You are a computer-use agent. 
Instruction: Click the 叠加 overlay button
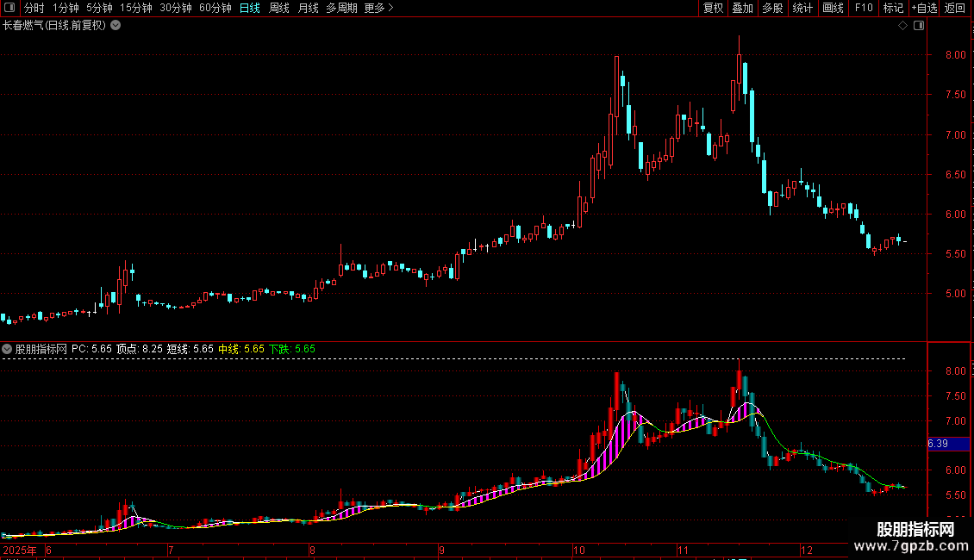[x=742, y=8]
